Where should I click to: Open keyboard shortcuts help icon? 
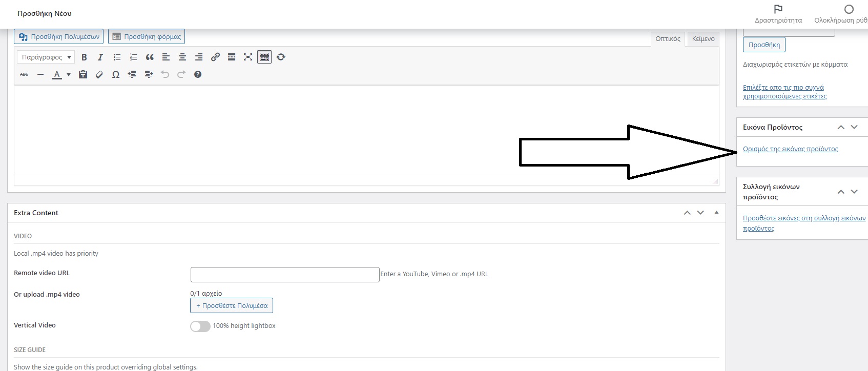pos(198,74)
